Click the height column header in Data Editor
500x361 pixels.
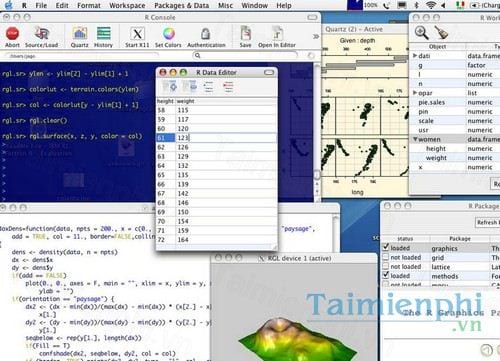(x=165, y=101)
